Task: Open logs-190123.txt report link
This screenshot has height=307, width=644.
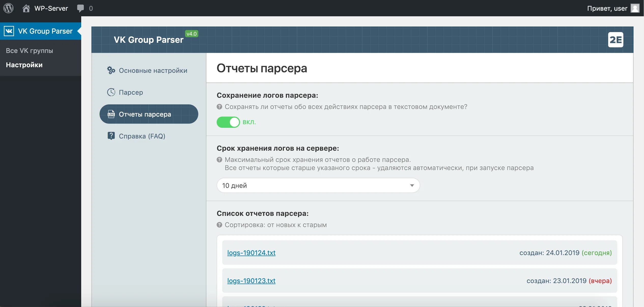Action: (x=251, y=281)
